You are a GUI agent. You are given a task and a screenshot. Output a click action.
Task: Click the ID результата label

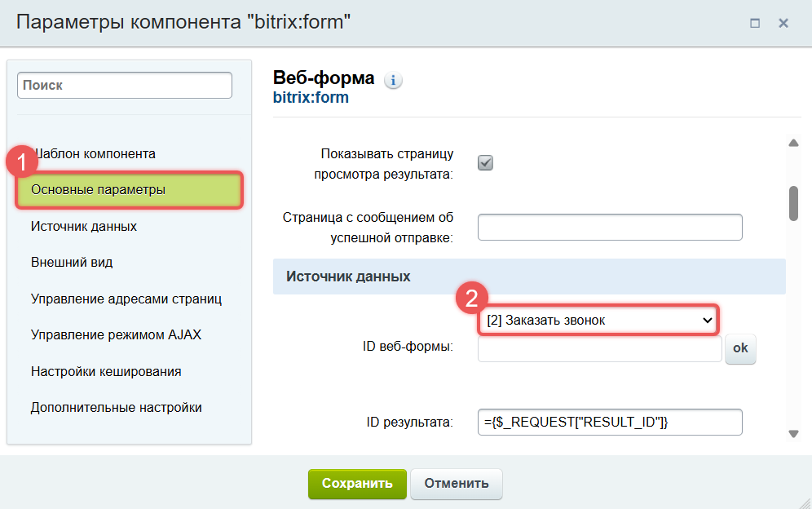[409, 423]
